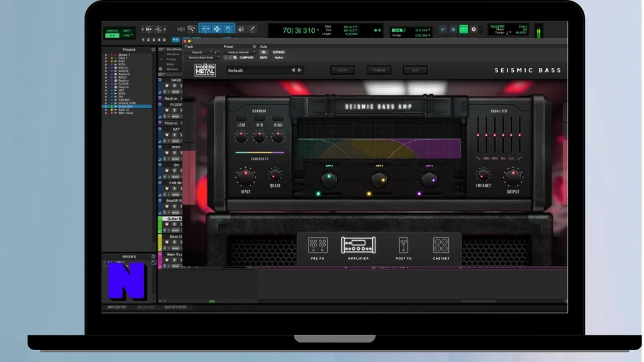Select the Scrubber speaker tool
The image size is (644, 362).
[241, 29]
